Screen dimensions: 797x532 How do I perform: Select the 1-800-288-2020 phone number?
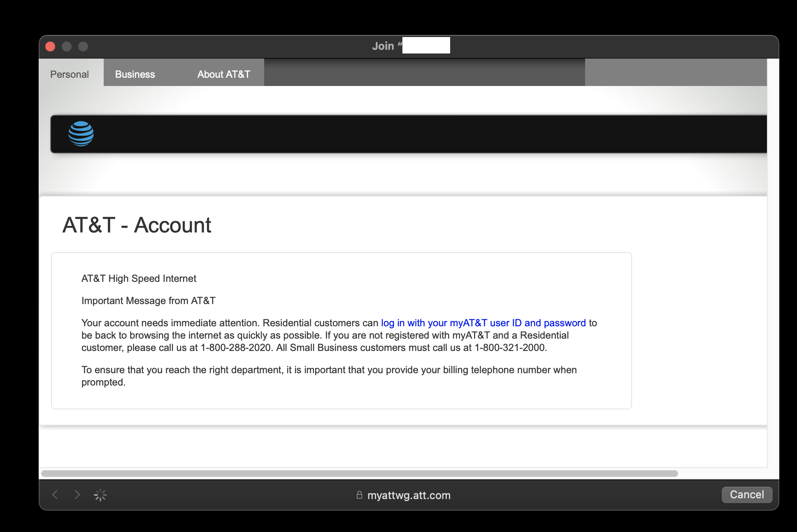235,347
